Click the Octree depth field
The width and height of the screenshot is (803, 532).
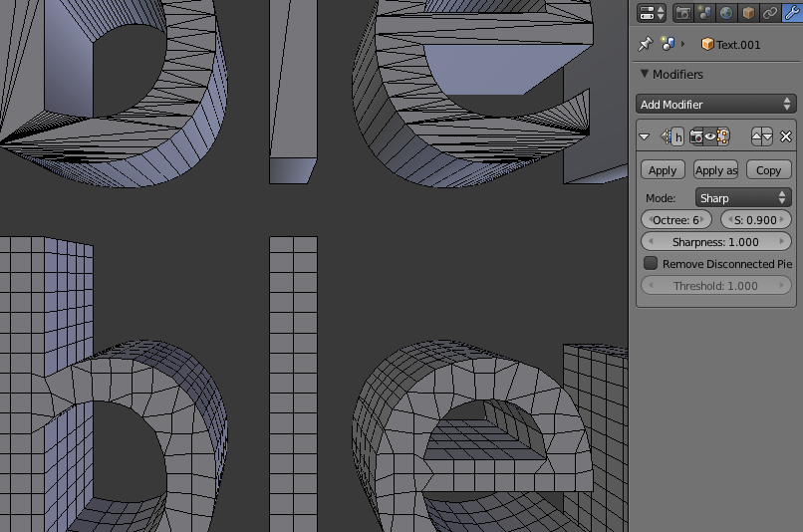click(x=676, y=219)
